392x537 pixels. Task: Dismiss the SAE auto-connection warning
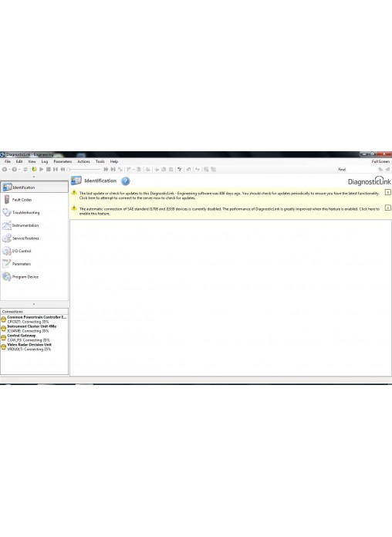click(387, 208)
